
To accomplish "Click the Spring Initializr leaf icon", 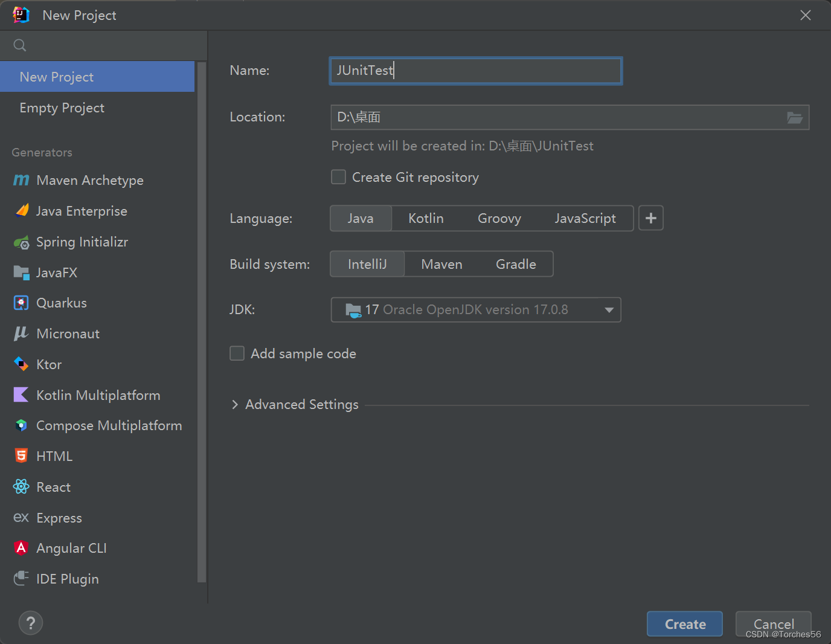I will (x=21, y=242).
